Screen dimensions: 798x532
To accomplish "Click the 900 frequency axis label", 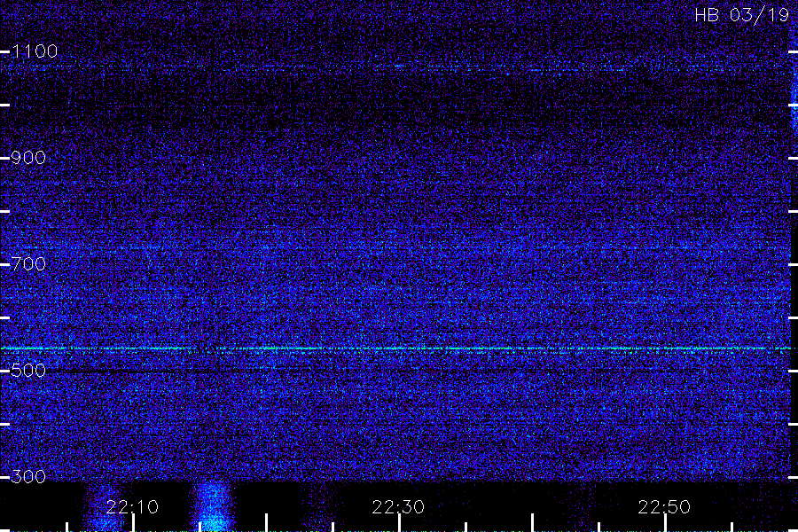I will (28, 158).
